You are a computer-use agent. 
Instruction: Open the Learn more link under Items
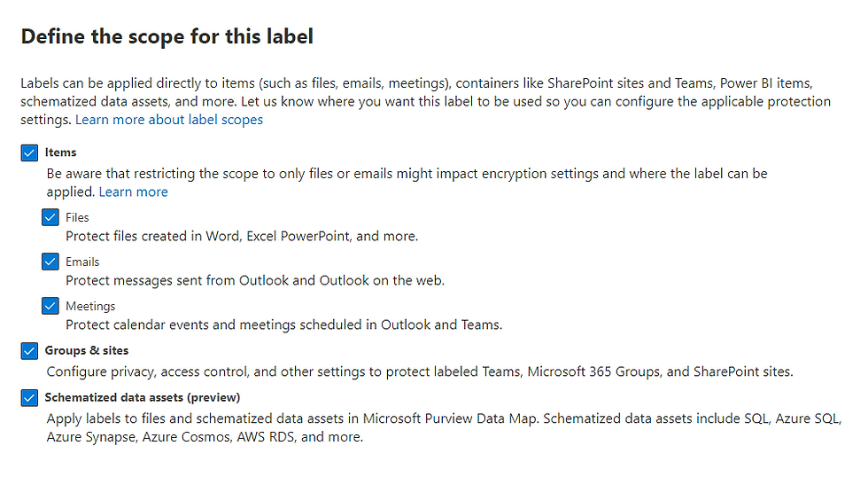point(134,192)
